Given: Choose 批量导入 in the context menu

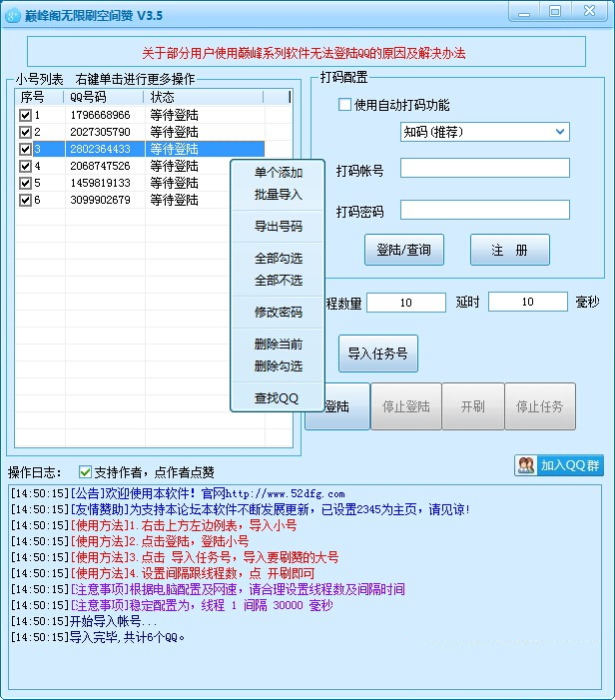Looking at the screenshot, I should (x=278, y=195).
